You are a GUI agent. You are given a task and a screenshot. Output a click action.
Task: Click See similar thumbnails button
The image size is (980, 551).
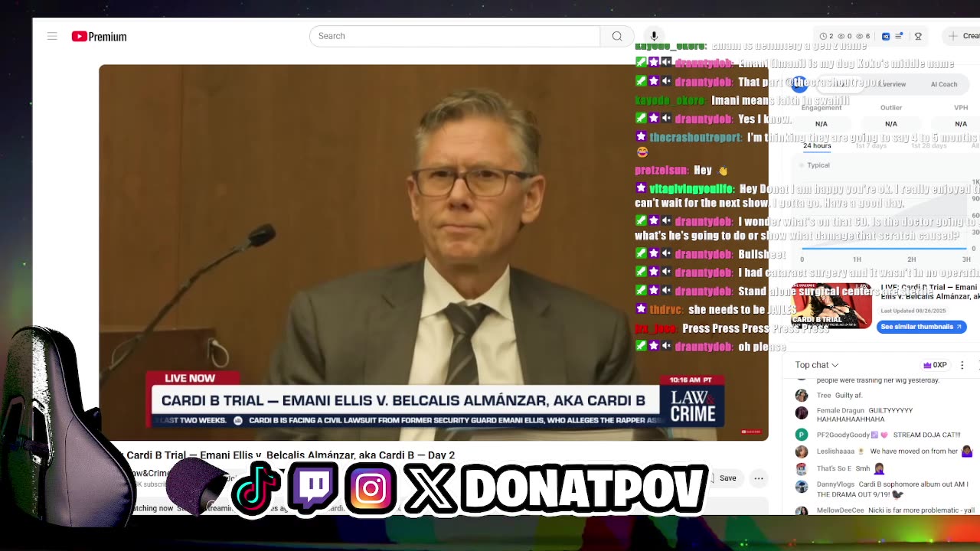[x=921, y=327]
